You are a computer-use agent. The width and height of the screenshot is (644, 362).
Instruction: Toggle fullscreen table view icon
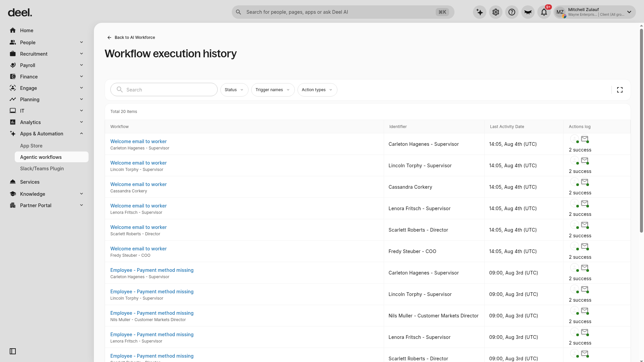point(620,90)
